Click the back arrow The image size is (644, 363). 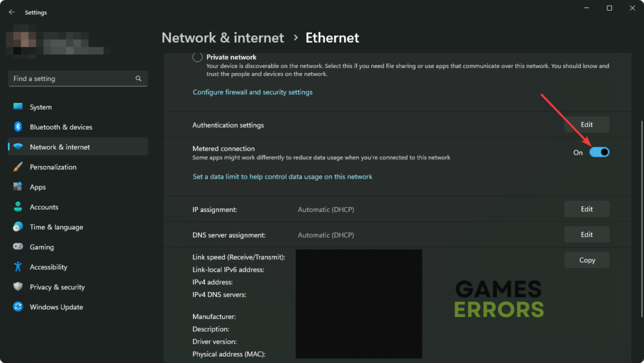click(12, 12)
